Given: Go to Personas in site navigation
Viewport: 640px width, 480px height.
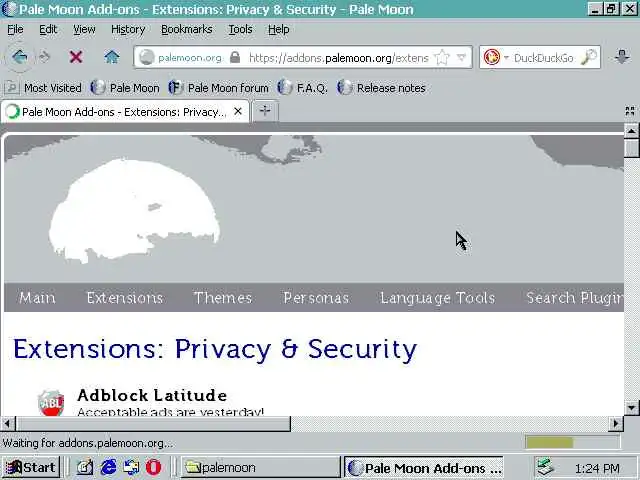Looking at the screenshot, I should point(316,298).
